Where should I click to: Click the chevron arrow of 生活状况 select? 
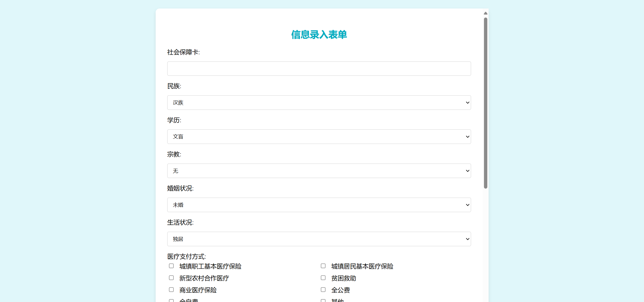(x=467, y=239)
